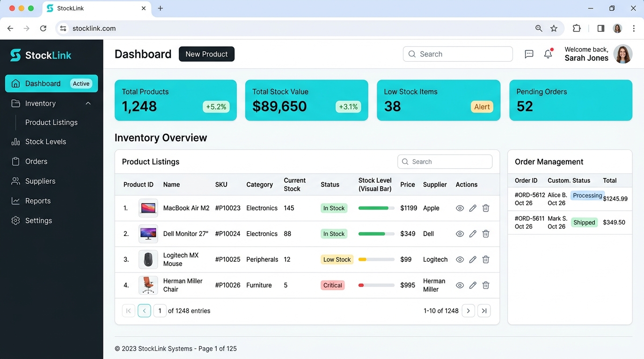Open Product Listings in sidebar
This screenshot has height=359, width=644.
[51, 122]
